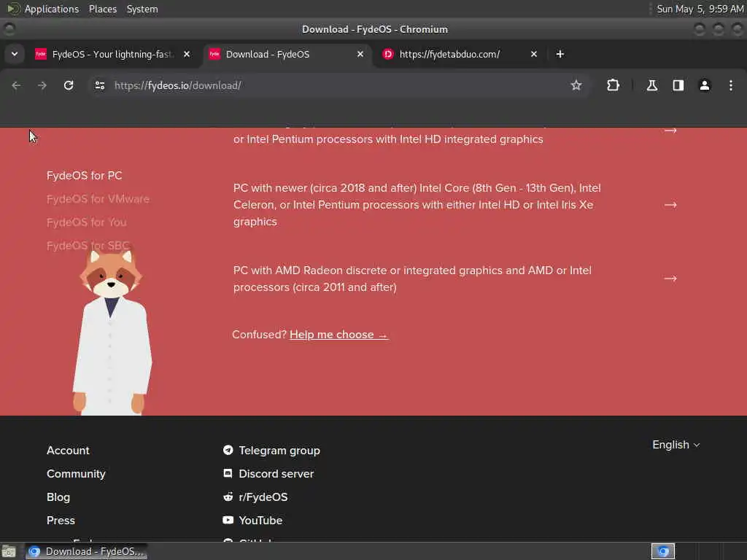Open Community footer link
This screenshot has height=560, width=747.
pyautogui.click(x=76, y=474)
